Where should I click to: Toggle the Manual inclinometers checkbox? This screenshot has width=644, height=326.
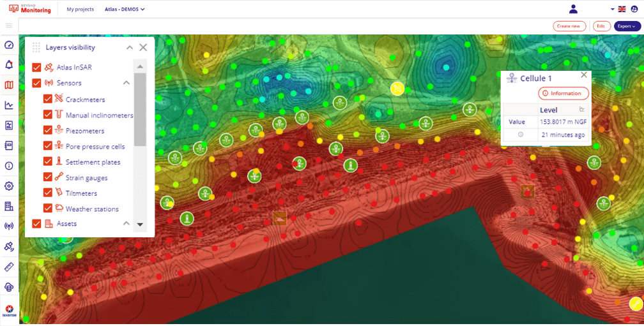(48, 115)
